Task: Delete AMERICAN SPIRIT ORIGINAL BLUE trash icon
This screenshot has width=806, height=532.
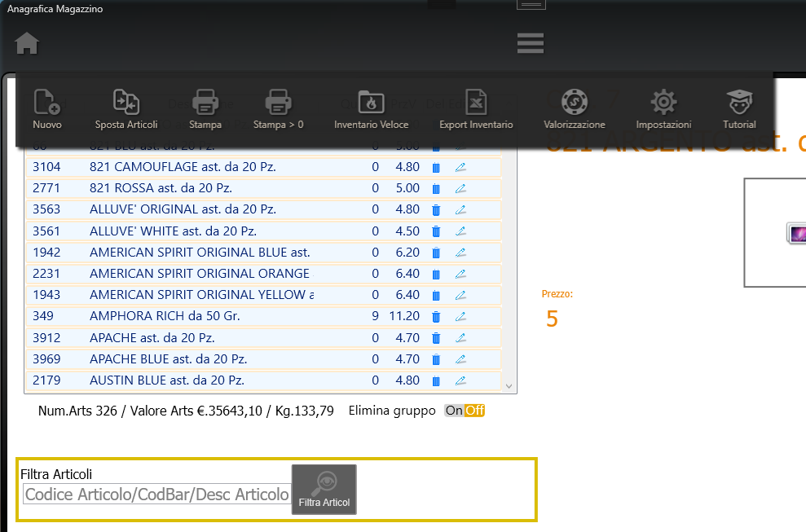Action: pyautogui.click(x=436, y=253)
